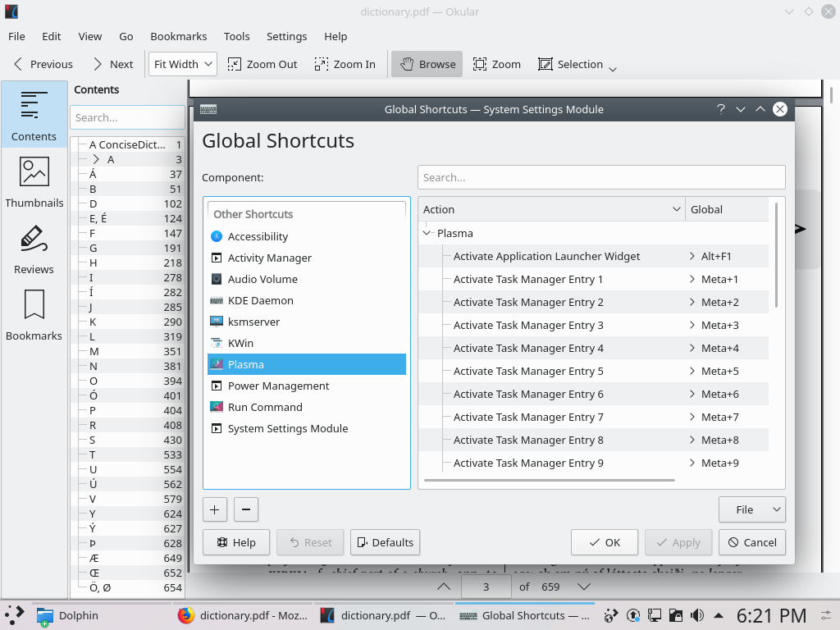The height and width of the screenshot is (630, 840).
Task: Switch to Dolphin in the taskbar
Action: (102, 615)
